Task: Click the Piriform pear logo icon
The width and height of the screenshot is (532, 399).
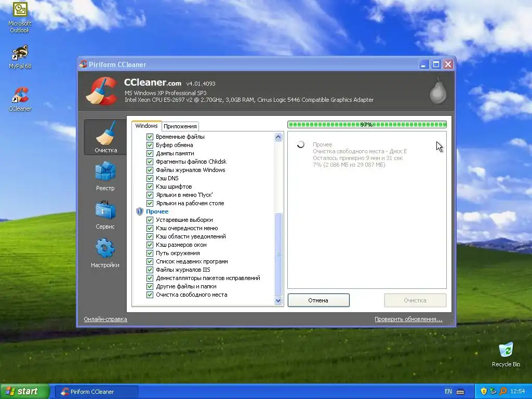Action: point(437,91)
